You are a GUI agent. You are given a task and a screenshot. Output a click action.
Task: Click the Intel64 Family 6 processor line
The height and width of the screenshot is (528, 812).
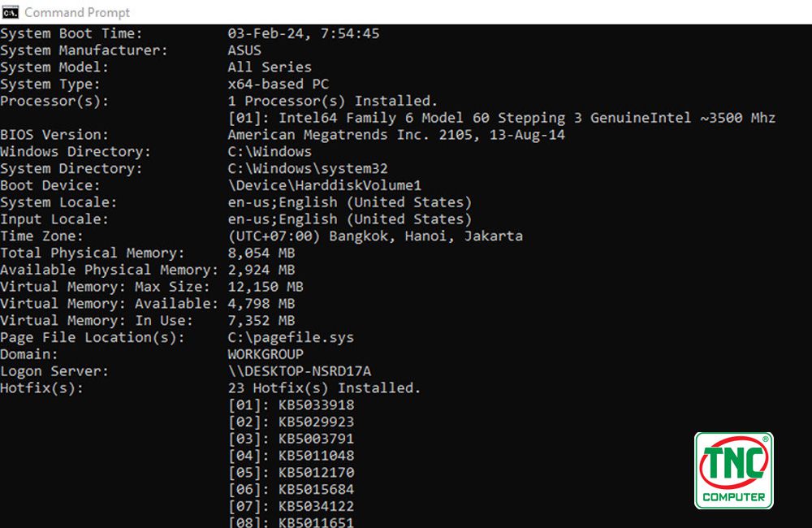(501, 118)
